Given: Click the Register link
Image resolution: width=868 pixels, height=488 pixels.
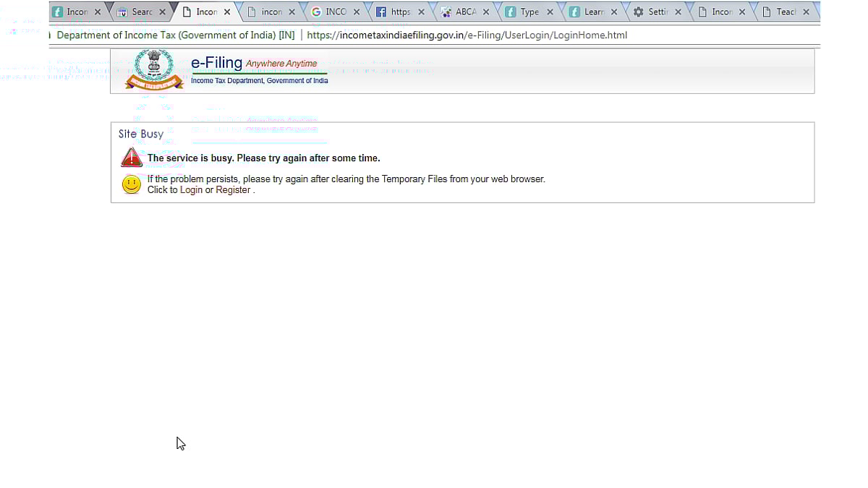Looking at the screenshot, I should [x=233, y=190].
